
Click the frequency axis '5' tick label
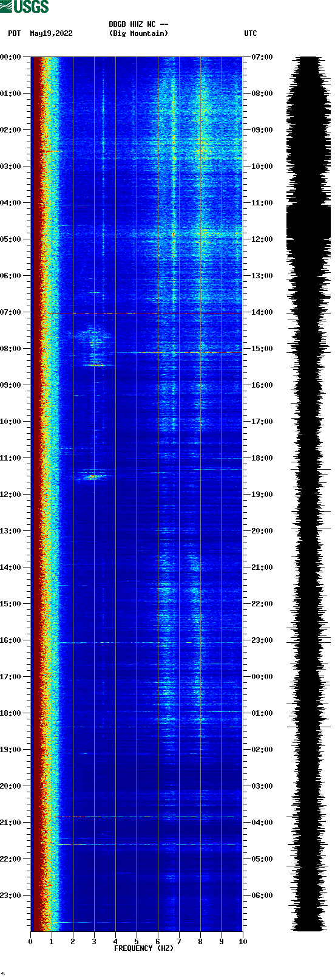(x=137, y=942)
